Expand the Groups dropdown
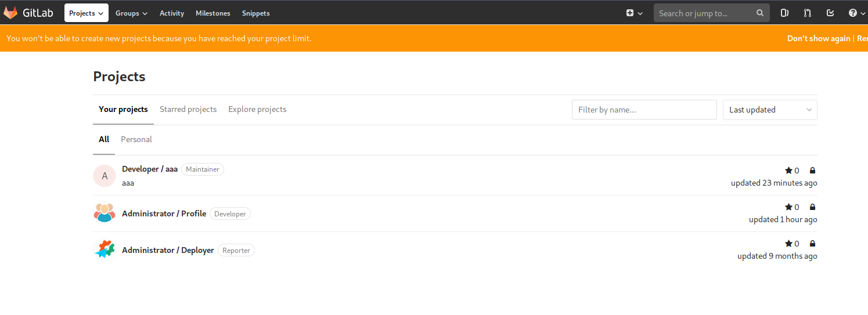The image size is (868, 315). pos(131,13)
